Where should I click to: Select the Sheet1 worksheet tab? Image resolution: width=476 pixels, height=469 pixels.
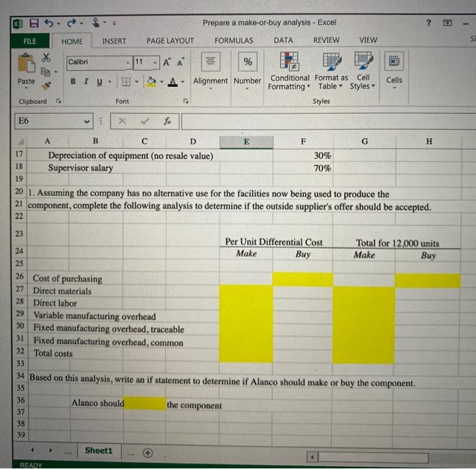pos(99,451)
